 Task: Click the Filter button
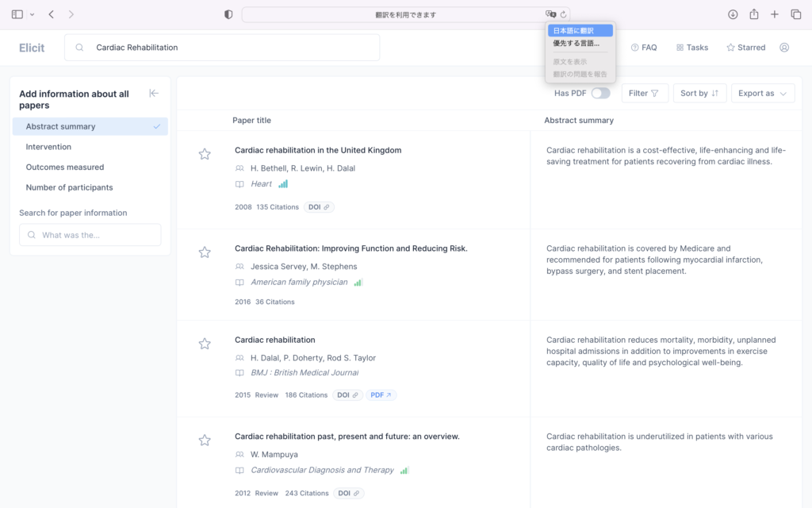tap(644, 93)
